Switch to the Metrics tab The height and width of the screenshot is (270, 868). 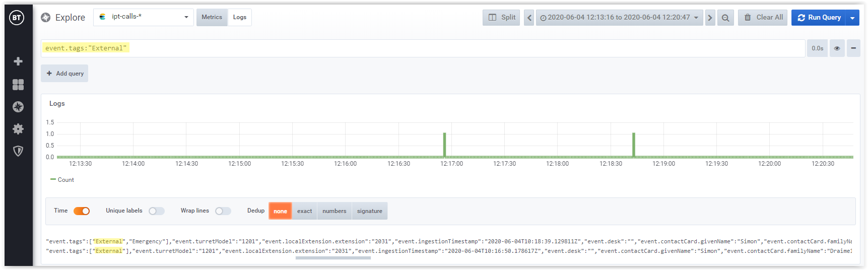tap(212, 17)
